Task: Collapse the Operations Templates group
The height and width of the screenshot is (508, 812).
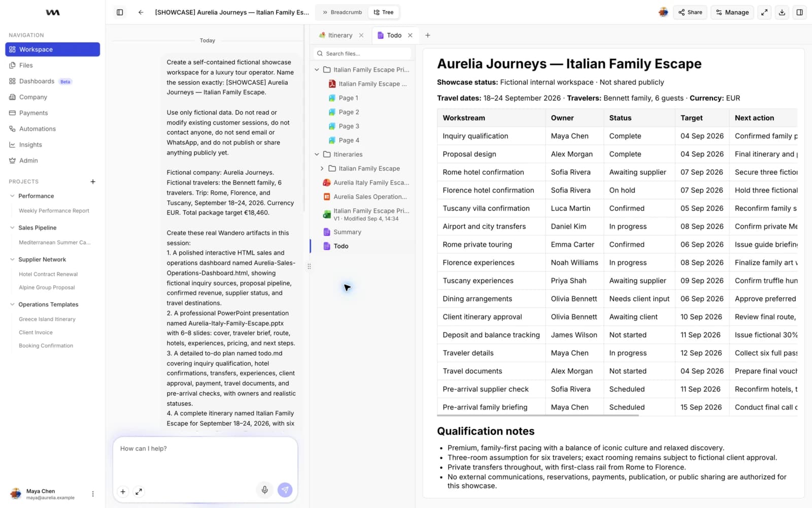Action: 12,305
